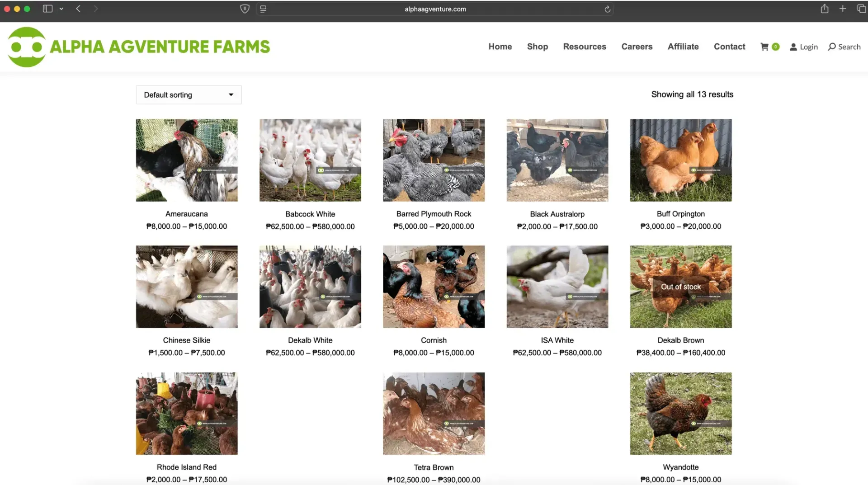This screenshot has width=868, height=485.
Task: Open the Search magnifier icon
Action: [831, 47]
